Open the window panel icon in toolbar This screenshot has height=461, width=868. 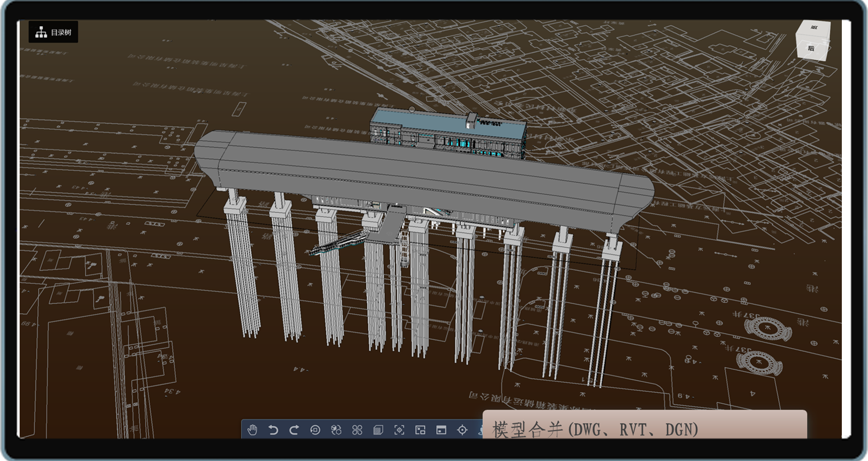pyautogui.click(x=441, y=430)
